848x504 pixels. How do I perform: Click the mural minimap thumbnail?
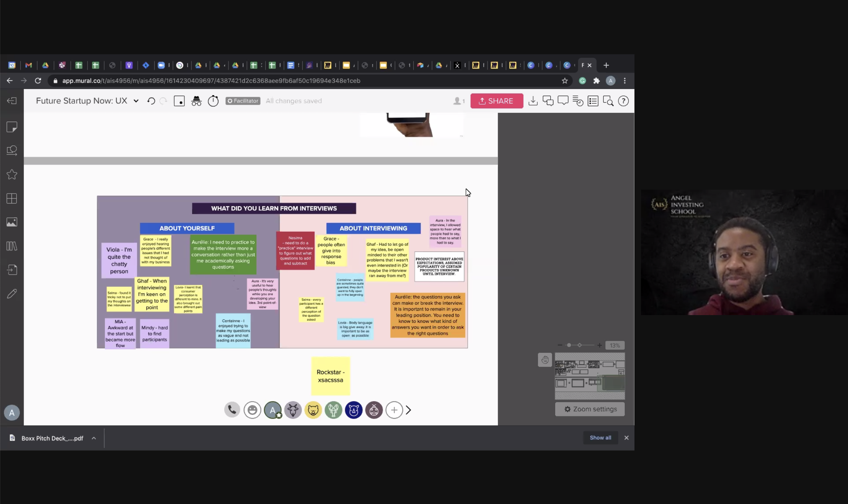click(590, 376)
